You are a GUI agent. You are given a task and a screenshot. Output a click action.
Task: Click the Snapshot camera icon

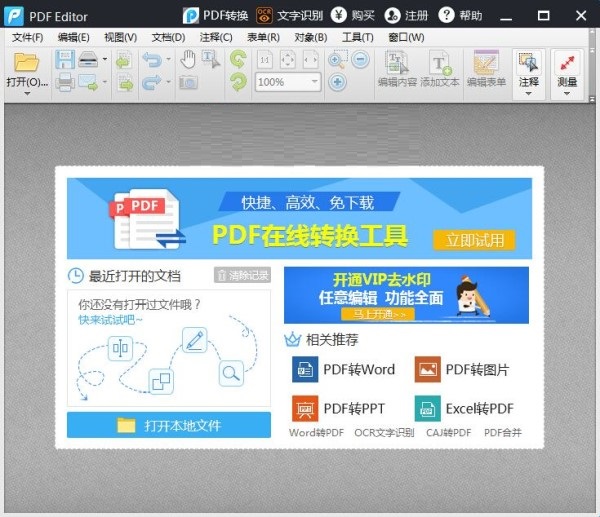(x=188, y=82)
